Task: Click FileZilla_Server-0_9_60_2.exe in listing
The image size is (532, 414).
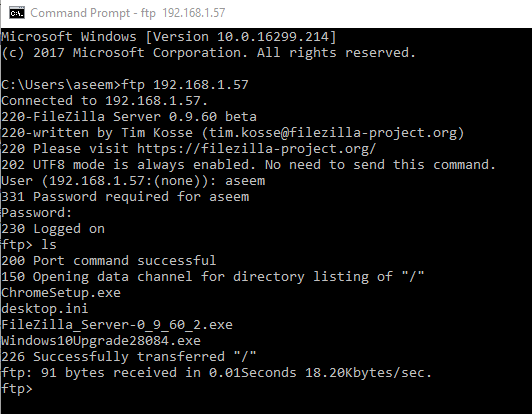Action: tap(117, 325)
